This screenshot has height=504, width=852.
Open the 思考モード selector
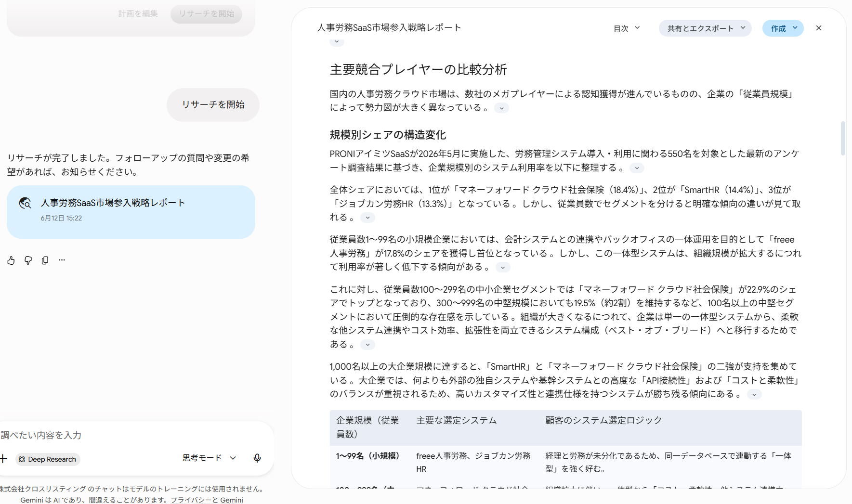(x=210, y=458)
